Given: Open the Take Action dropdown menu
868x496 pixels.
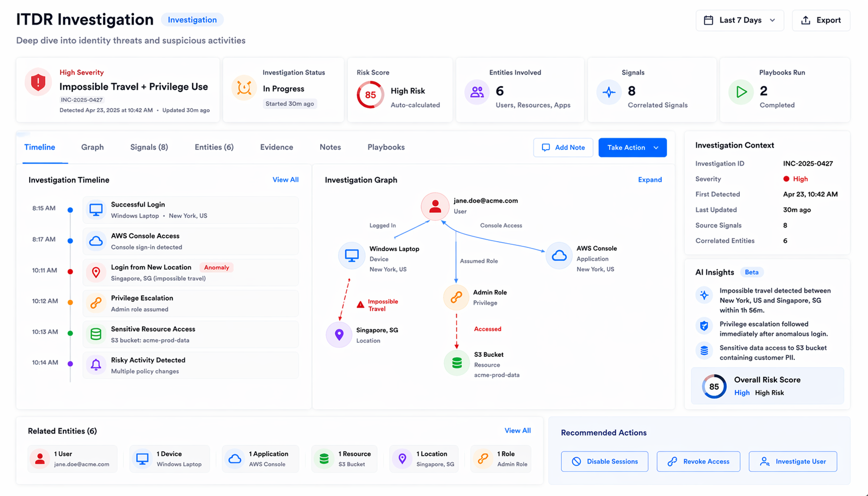Looking at the screenshot, I should tap(632, 148).
